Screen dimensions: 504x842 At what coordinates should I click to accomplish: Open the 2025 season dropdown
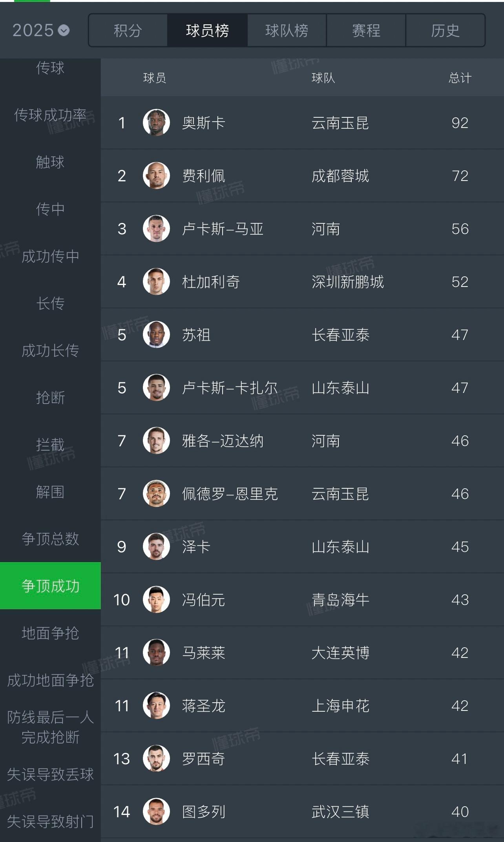tap(41, 30)
